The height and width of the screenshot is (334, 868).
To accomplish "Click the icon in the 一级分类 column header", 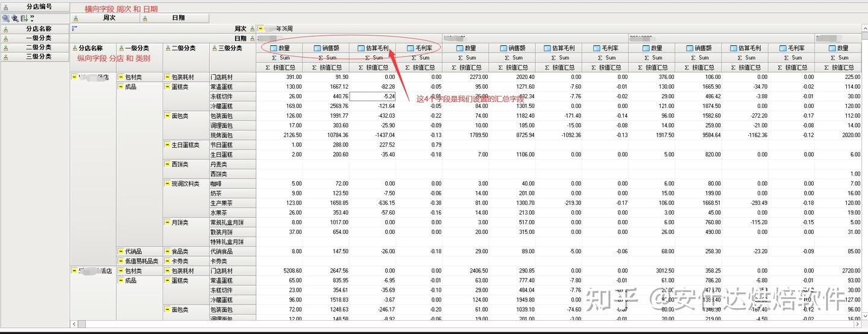I will [121, 48].
